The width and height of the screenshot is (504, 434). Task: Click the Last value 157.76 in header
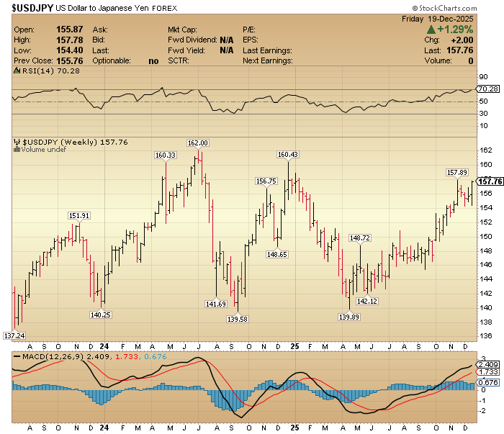[x=460, y=50]
